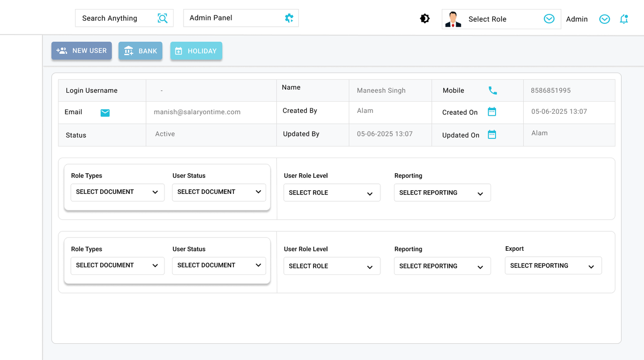Click the envelope icon beside Email

105,113
